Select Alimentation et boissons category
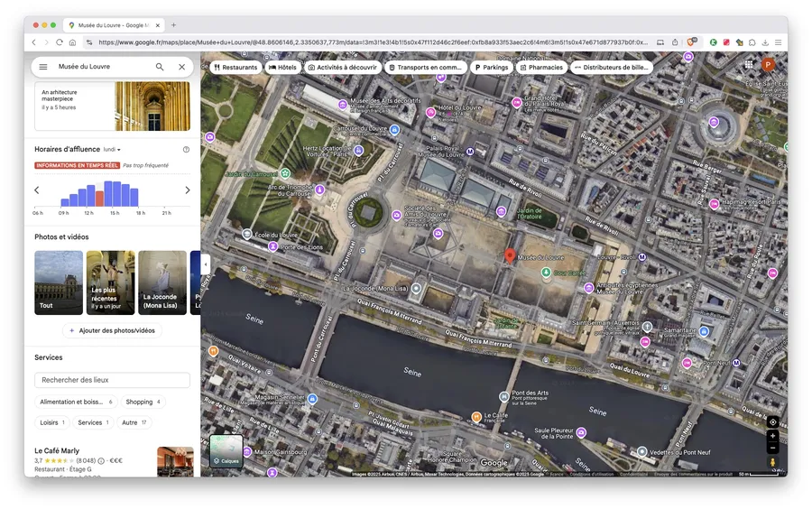Screen dimensions: 812x509 pos(76,402)
